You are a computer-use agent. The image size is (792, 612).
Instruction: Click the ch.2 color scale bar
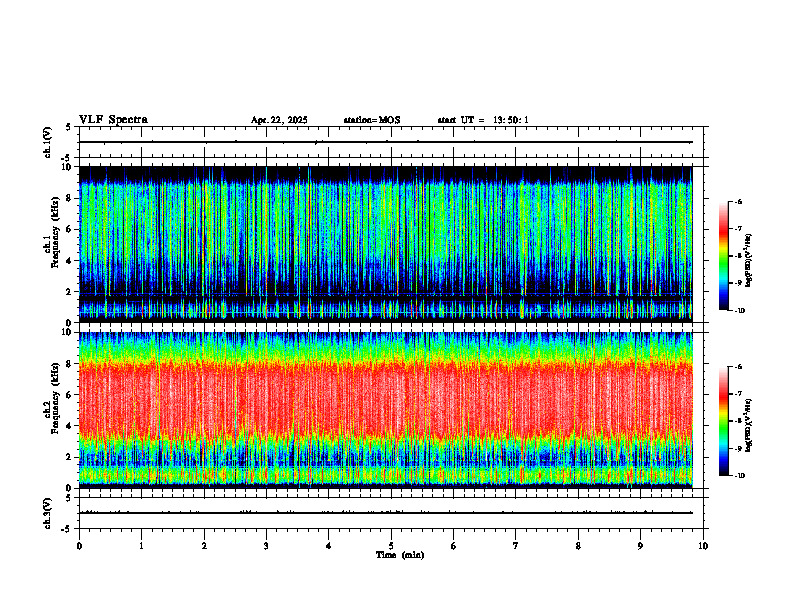coord(724,421)
